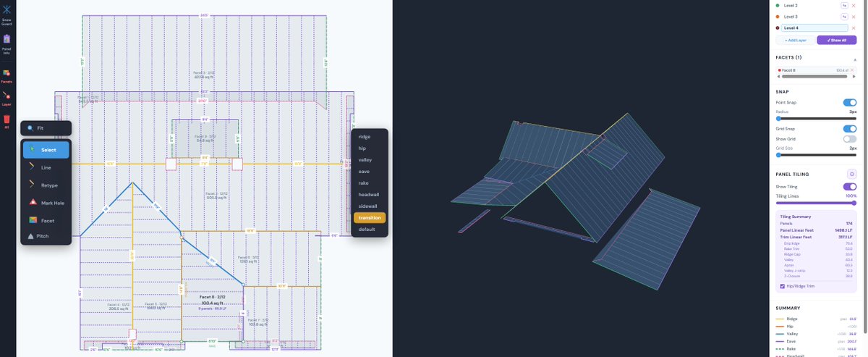
Task: Set line type to headwall
Action: 370,194
